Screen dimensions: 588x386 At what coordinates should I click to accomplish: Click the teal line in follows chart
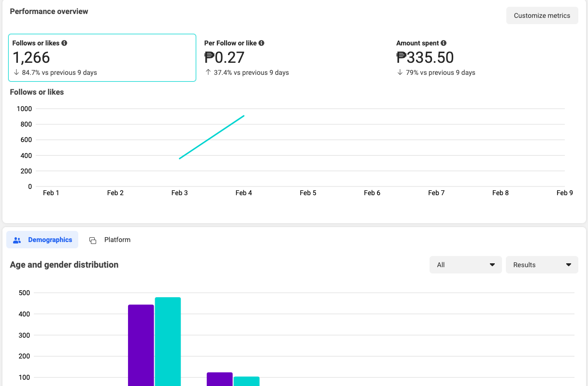212,137
